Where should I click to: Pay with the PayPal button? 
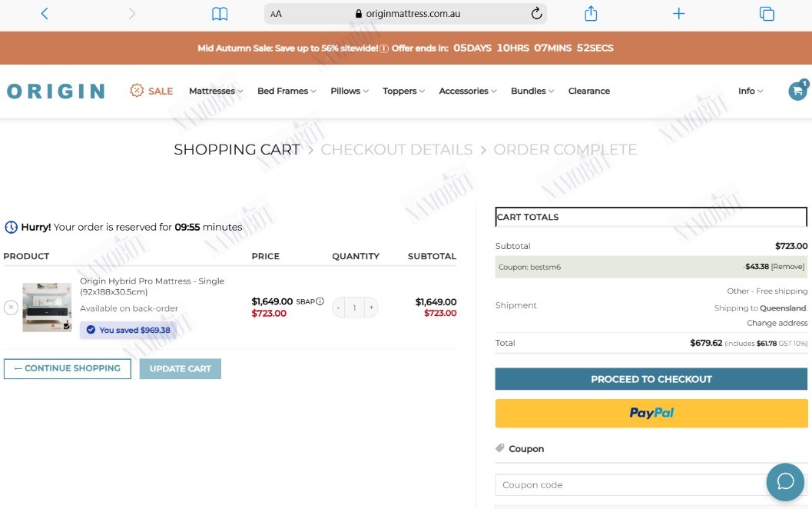651,413
